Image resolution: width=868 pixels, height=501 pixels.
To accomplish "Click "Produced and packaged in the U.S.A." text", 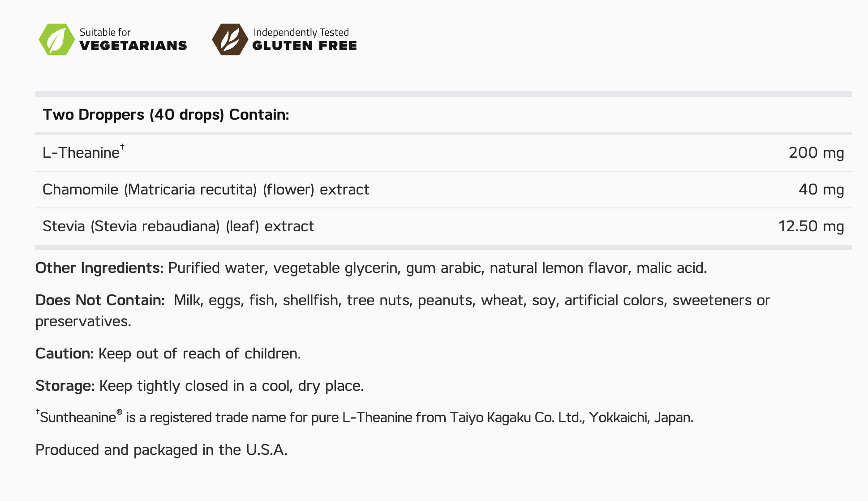I will [161, 450].
